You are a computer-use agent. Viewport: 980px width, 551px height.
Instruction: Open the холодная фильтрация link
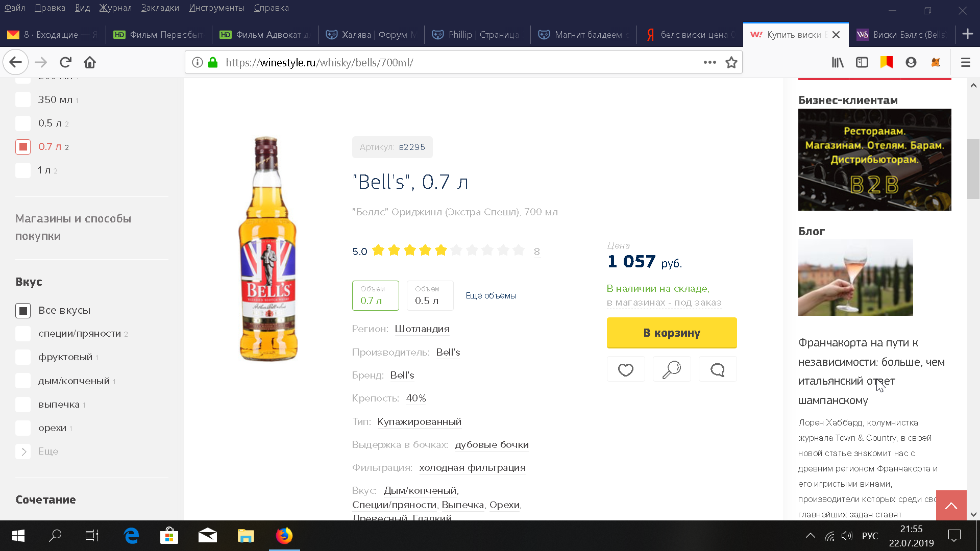click(x=472, y=468)
